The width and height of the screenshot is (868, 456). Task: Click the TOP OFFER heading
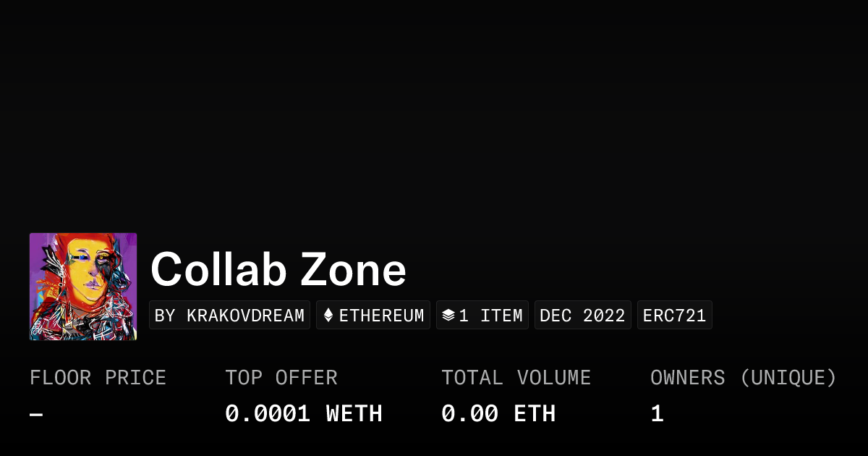[x=281, y=378]
